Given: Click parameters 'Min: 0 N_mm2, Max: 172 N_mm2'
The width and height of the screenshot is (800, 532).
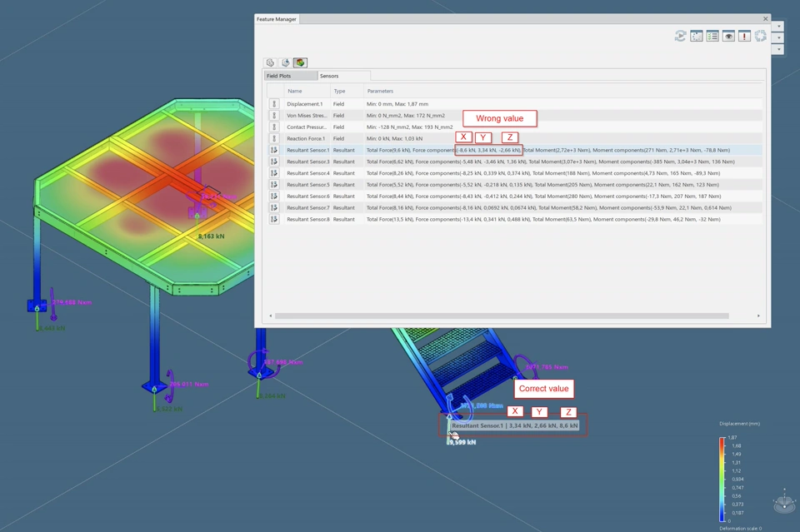Looking at the screenshot, I should pyautogui.click(x=406, y=116).
